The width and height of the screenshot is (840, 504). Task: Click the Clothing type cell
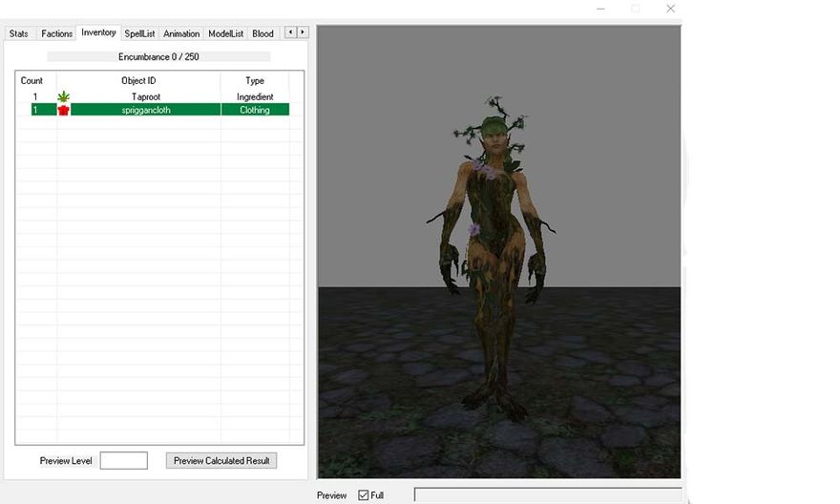pyautogui.click(x=255, y=110)
